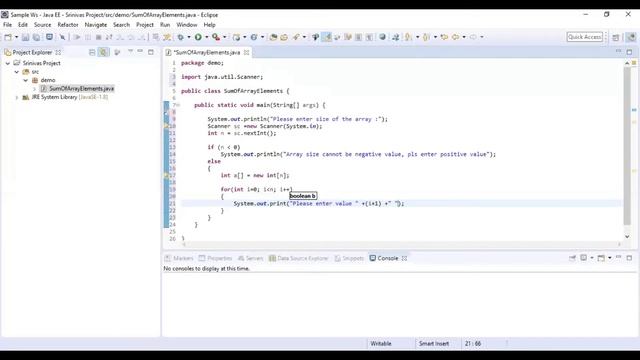Open the Run menu
This screenshot has height=360, width=640.
coord(165,25)
